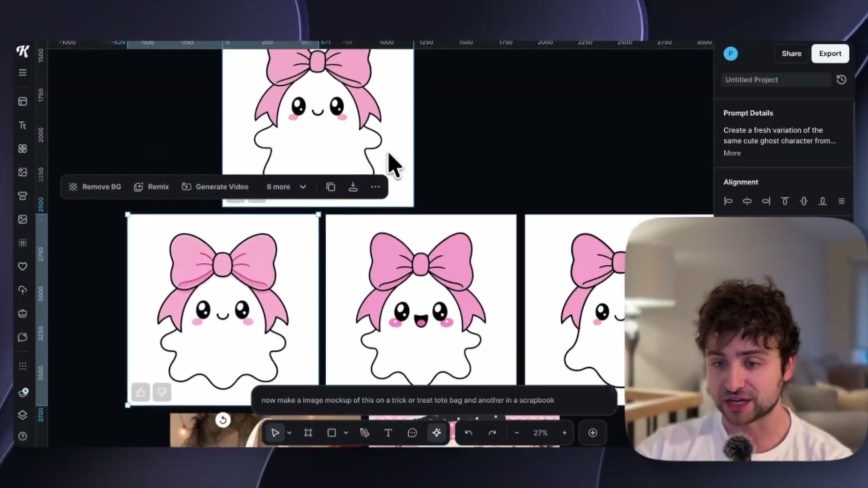Viewport: 868px width, 488px height.
Task: Open the hamburger menu in left sidebar
Action: tap(22, 73)
